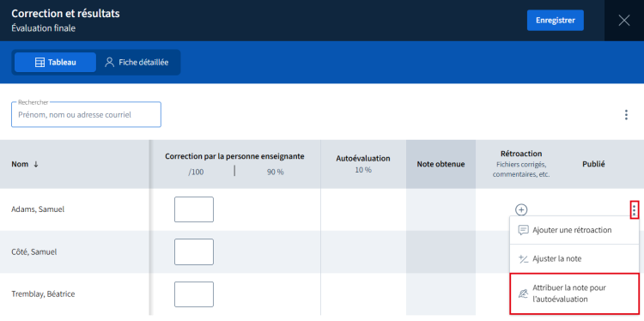Click the name Tremblay, Béatrice
The height and width of the screenshot is (321, 644).
43,294
